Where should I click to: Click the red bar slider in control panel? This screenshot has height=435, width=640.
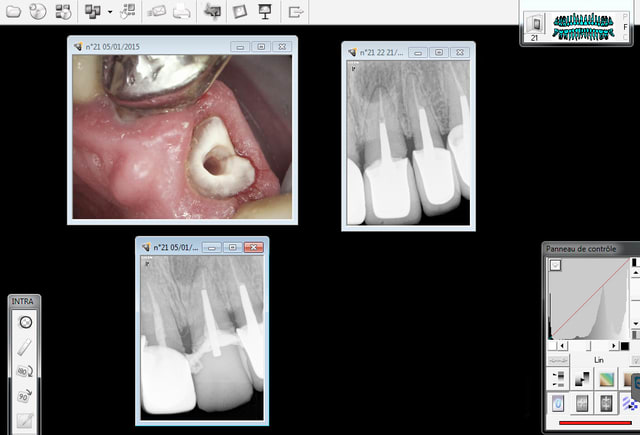[x=591, y=424]
